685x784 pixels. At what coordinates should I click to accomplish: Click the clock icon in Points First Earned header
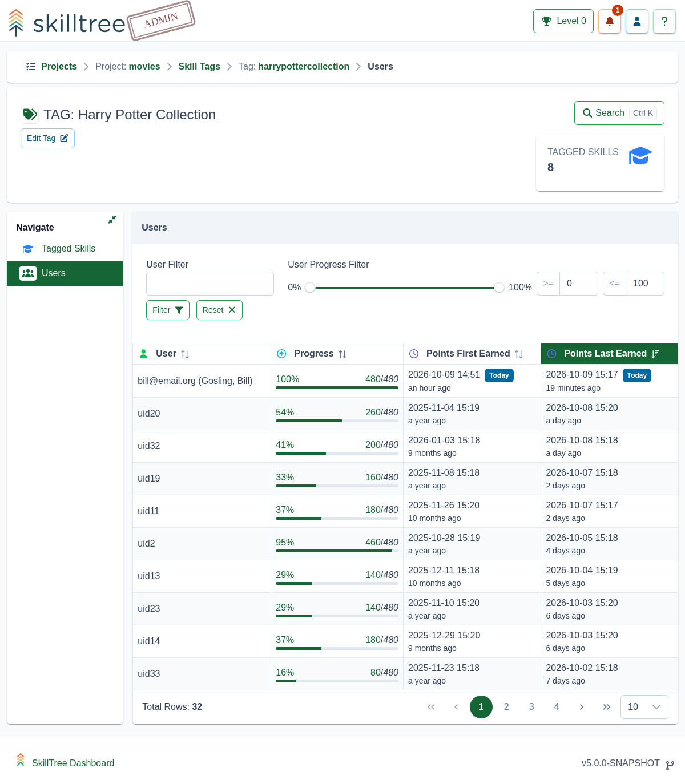(414, 354)
